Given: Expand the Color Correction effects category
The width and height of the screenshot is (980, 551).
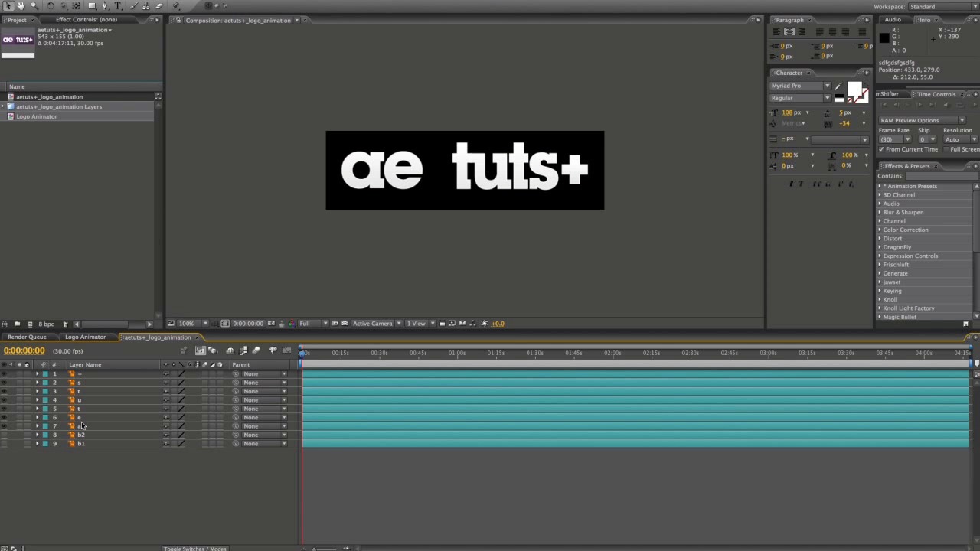Looking at the screenshot, I should 880,230.
